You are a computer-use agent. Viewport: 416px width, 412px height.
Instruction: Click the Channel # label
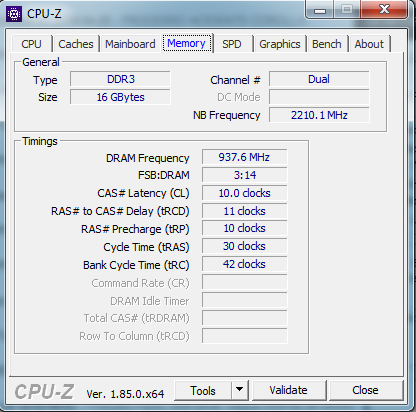pyautogui.click(x=235, y=80)
